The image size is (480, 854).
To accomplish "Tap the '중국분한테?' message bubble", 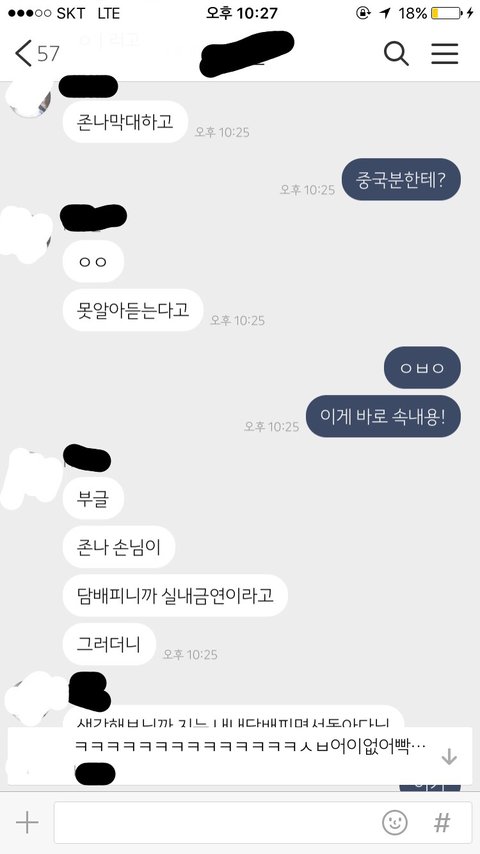I will 401,179.
